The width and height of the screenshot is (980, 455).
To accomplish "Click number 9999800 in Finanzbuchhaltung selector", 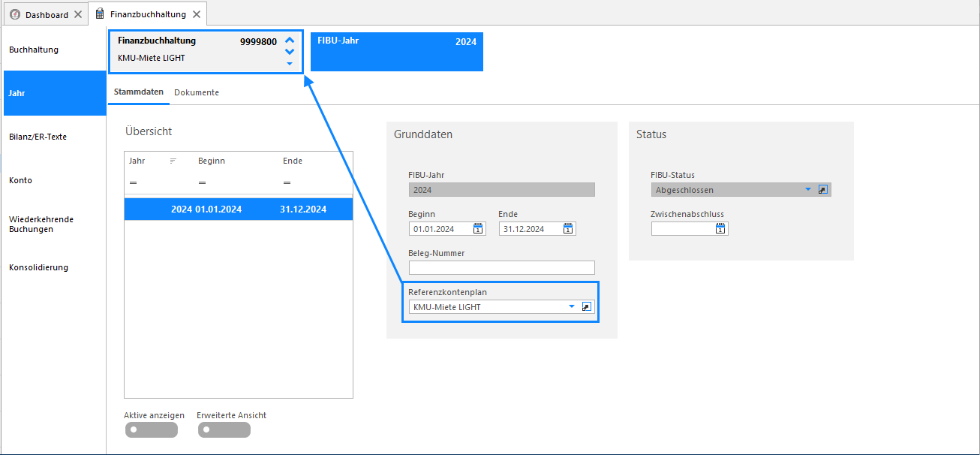I will click(x=258, y=42).
